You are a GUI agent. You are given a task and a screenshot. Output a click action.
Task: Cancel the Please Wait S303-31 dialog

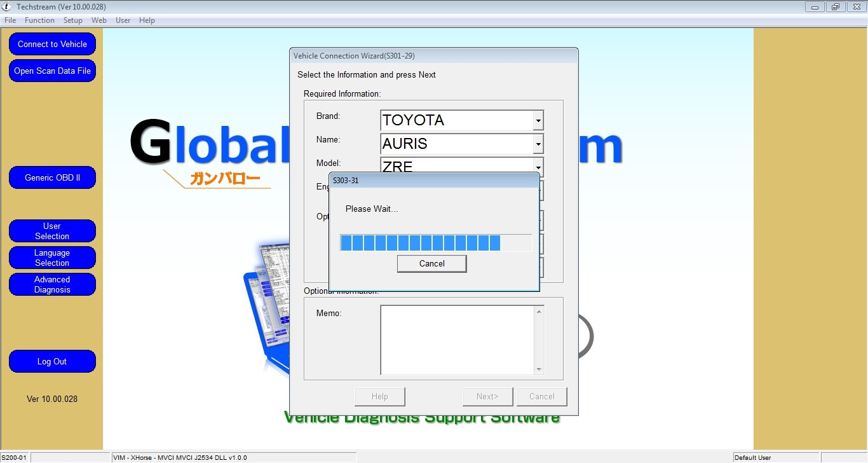432,264
